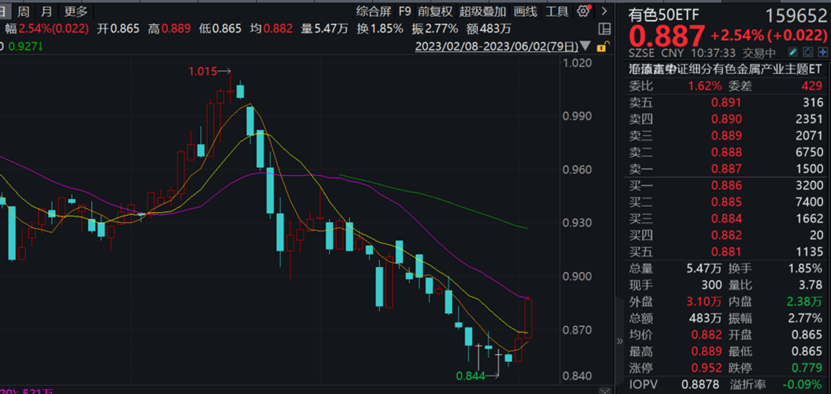831x394 pixels.
Task: Open the 工具 tools menu
Action: [x=557, y=11]
